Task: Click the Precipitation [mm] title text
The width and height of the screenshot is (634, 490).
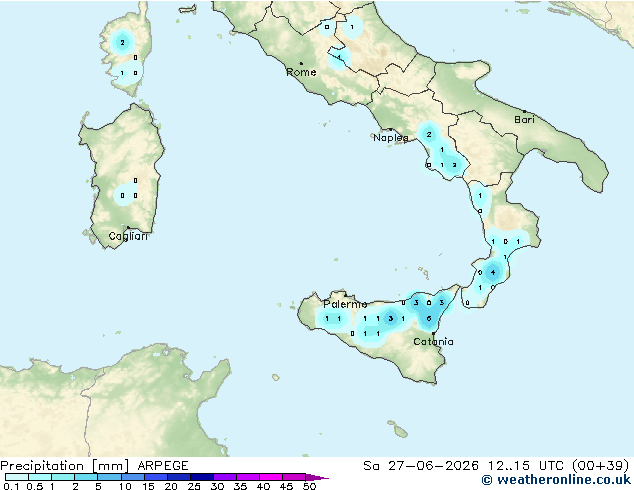Action: click(x=65, y=466)
